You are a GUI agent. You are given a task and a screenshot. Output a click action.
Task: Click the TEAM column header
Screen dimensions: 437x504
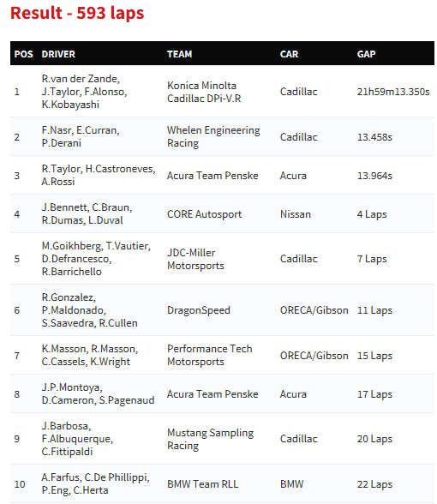[179, 54]
